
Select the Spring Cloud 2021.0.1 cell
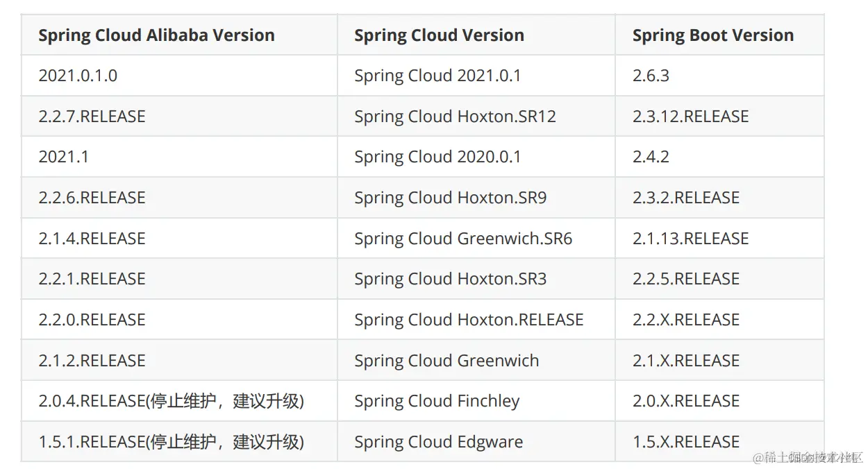[476, 76]
